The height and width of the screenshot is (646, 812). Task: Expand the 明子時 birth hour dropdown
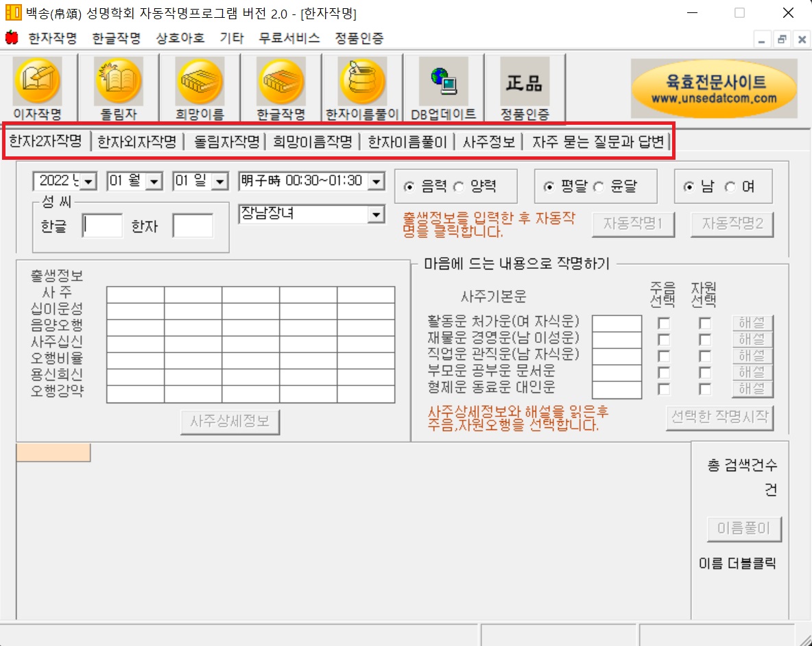click(377, 181)
